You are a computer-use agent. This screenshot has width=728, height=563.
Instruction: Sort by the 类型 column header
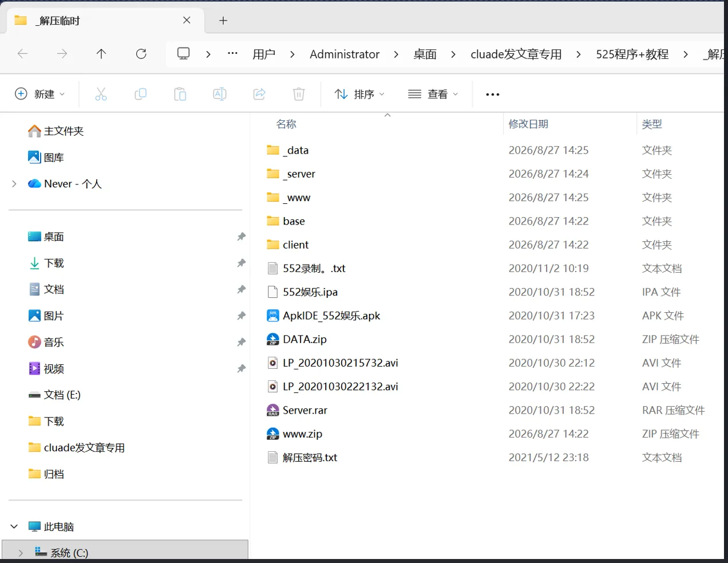pos(652,124)
